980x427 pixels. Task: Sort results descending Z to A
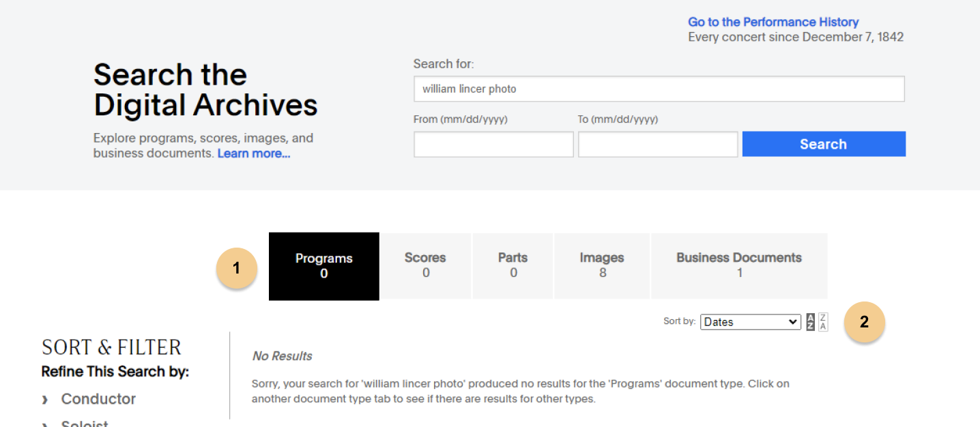[x=823, y=322]
